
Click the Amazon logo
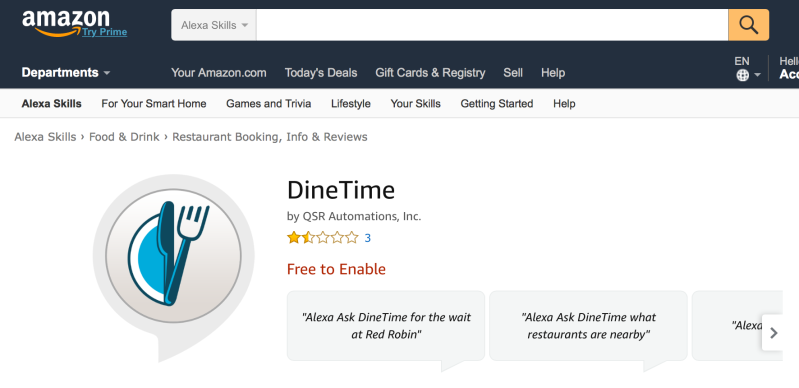click(65, 21)
